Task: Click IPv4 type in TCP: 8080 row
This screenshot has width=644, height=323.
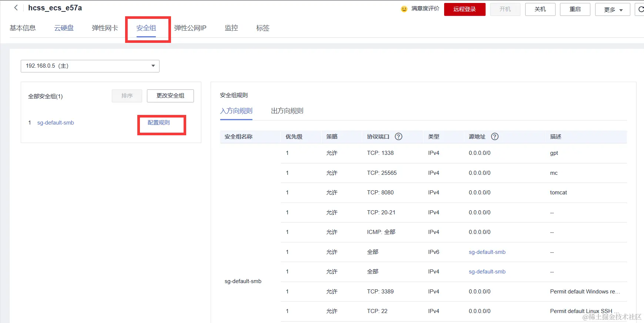Action: tap(434, 193)
